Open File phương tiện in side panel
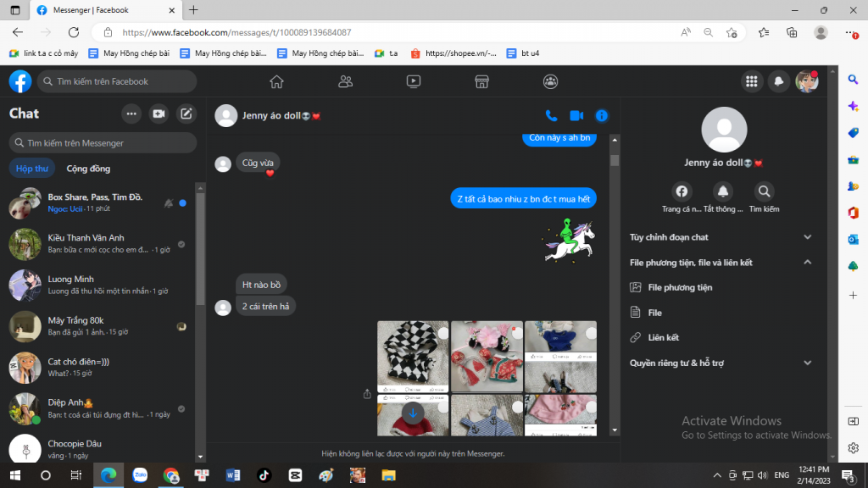The width and height of the screenshot is (868, 488). pyautogui.click(x=680, y=287)
